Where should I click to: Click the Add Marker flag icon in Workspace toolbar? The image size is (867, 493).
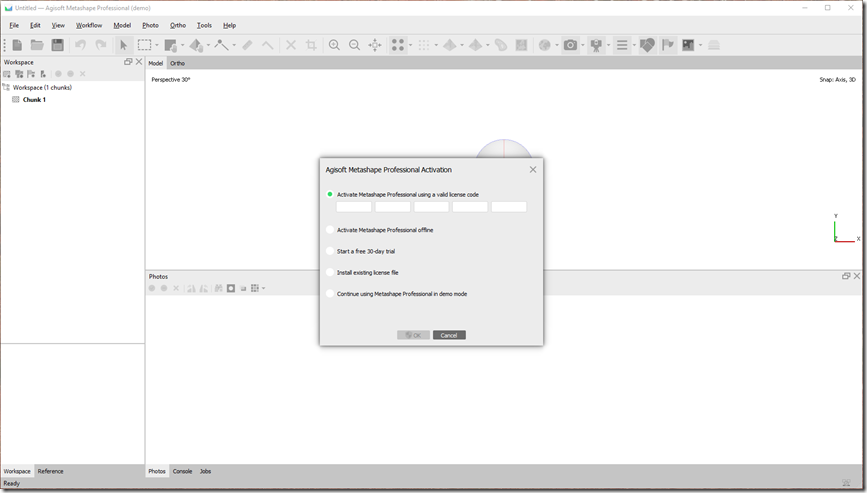pos(31,74)
